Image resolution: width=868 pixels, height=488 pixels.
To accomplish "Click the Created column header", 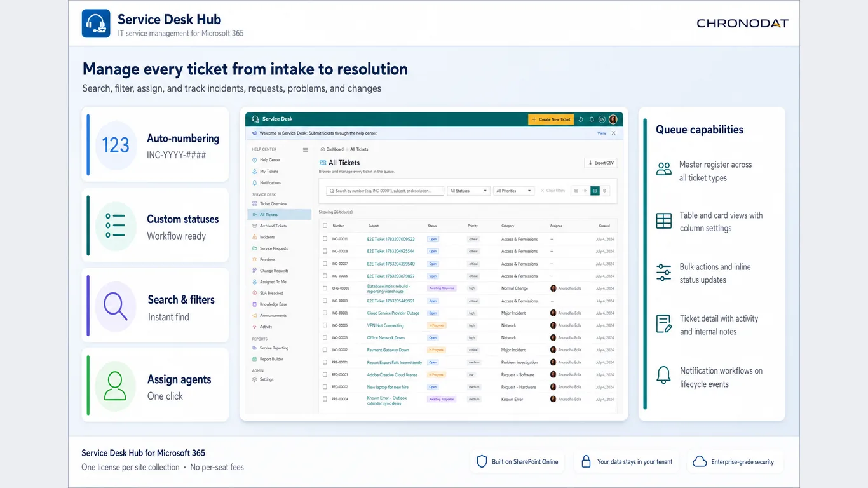I will coord(604,226).
